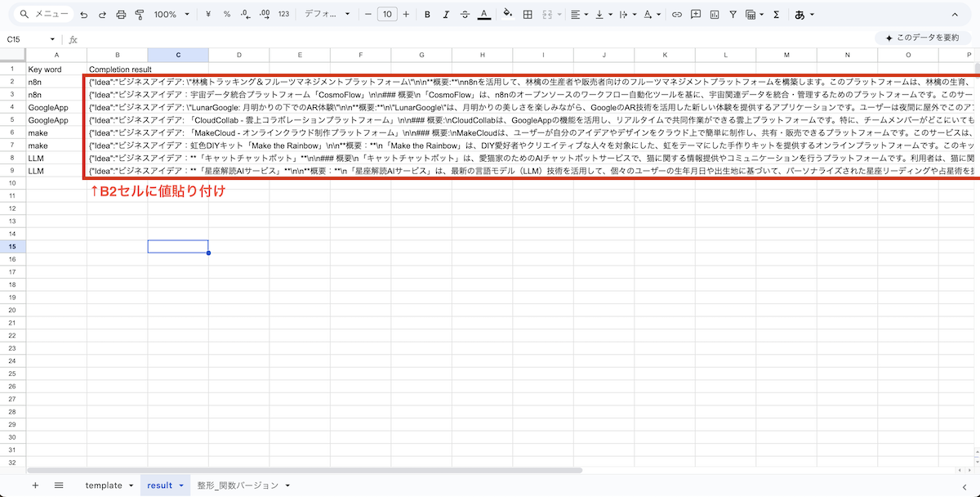980x497 pixels.
Task: Toggle italic formatting
Action: 446,15
